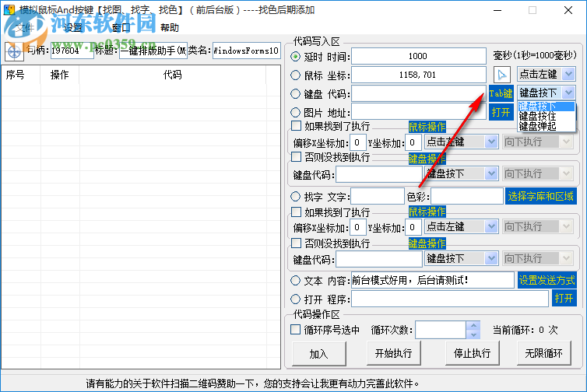Open 键盘按下 dropdown in image-not-found section

tap(491, 173)
